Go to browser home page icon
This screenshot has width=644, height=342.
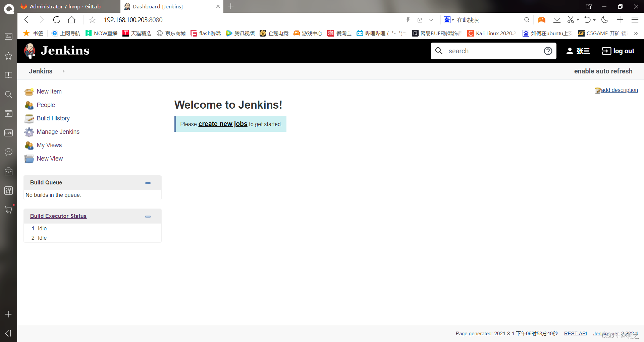coord(71,20)
